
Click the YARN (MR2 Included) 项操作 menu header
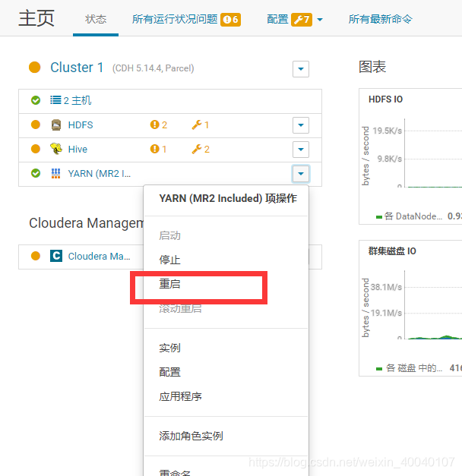(x=228, y=198)
